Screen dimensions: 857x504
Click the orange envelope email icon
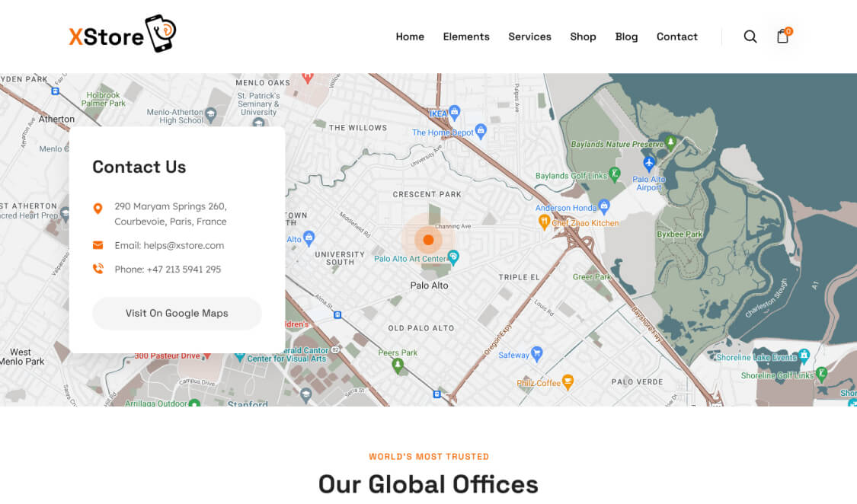tap(98, 245)
